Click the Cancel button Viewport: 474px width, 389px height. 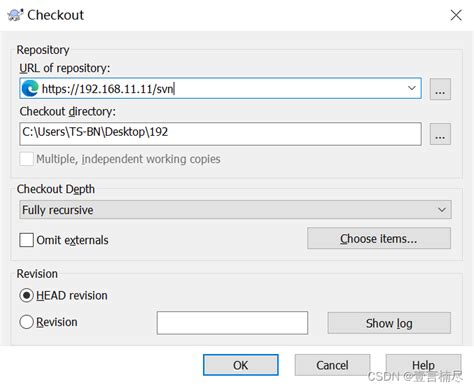tap(332, 365)
